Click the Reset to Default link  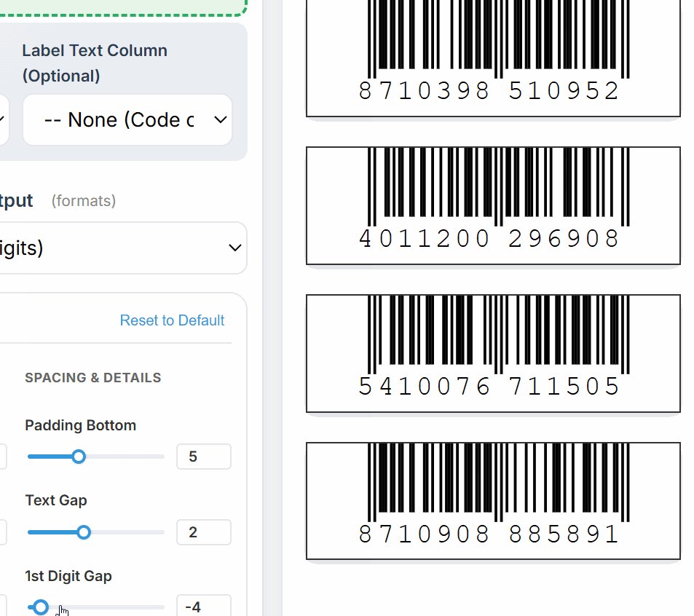coord(172,320)
